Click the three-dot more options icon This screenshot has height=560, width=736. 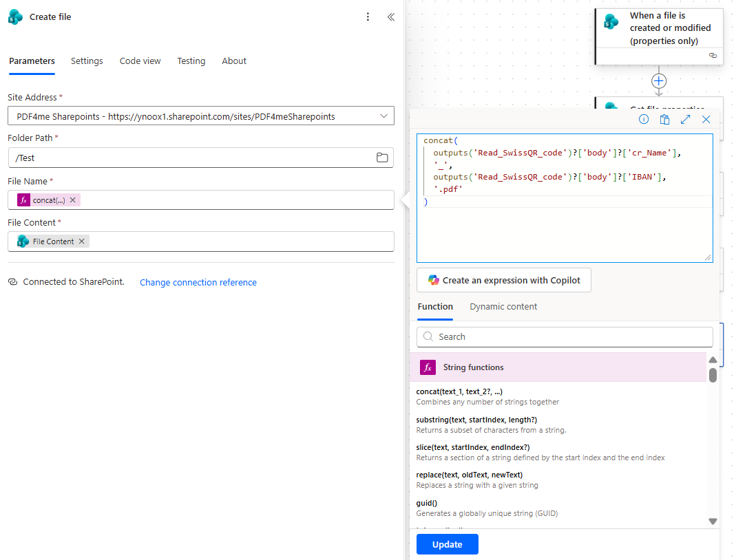click(368, 17)
